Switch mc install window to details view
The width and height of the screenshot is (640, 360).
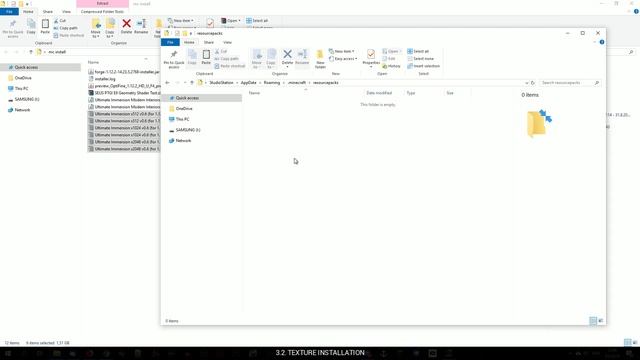pos(627,342)
